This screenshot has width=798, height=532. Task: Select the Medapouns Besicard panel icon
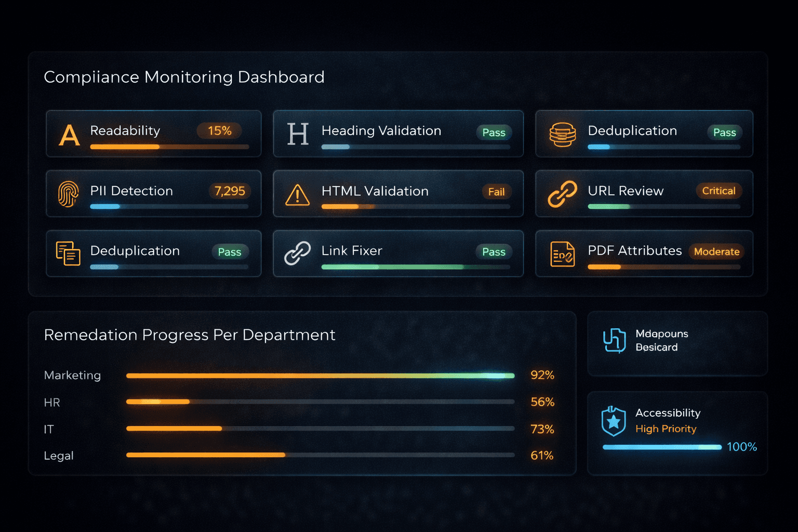coord(614,340)
